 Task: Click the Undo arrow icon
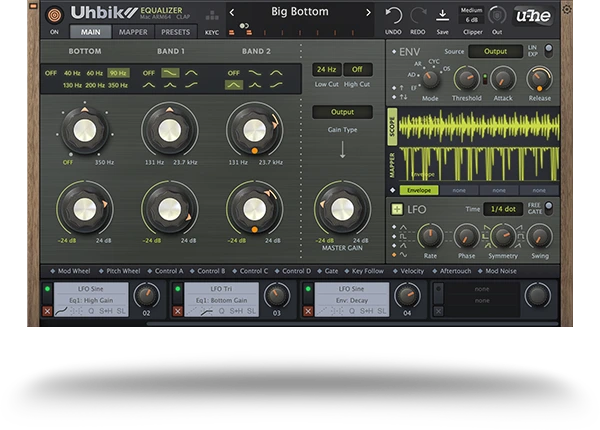394,15
